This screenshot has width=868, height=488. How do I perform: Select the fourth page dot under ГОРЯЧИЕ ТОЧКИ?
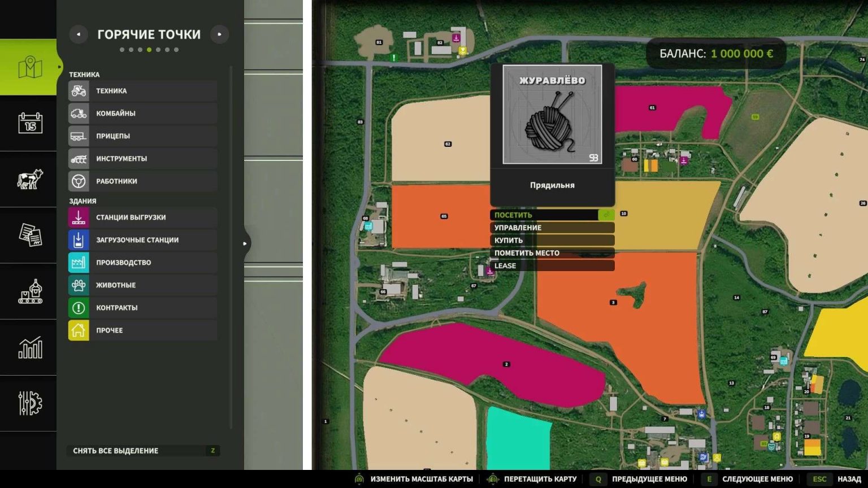[149, 49]
